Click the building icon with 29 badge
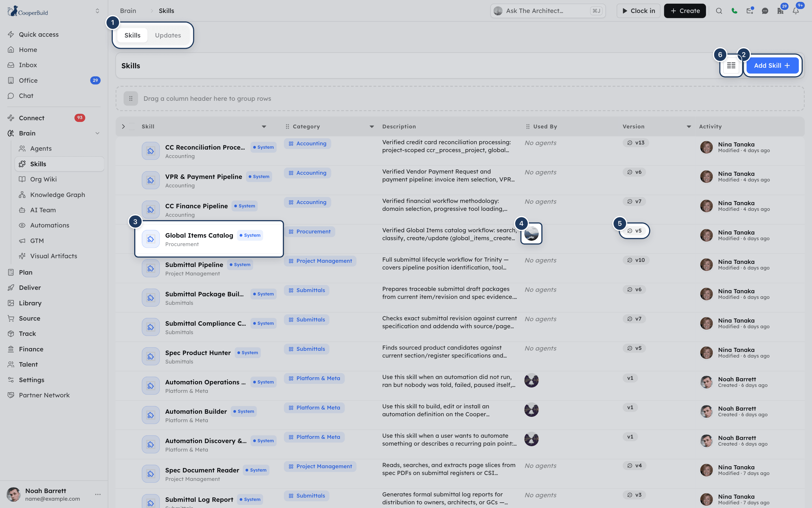 pyautogui.click(x=780, y=11)
